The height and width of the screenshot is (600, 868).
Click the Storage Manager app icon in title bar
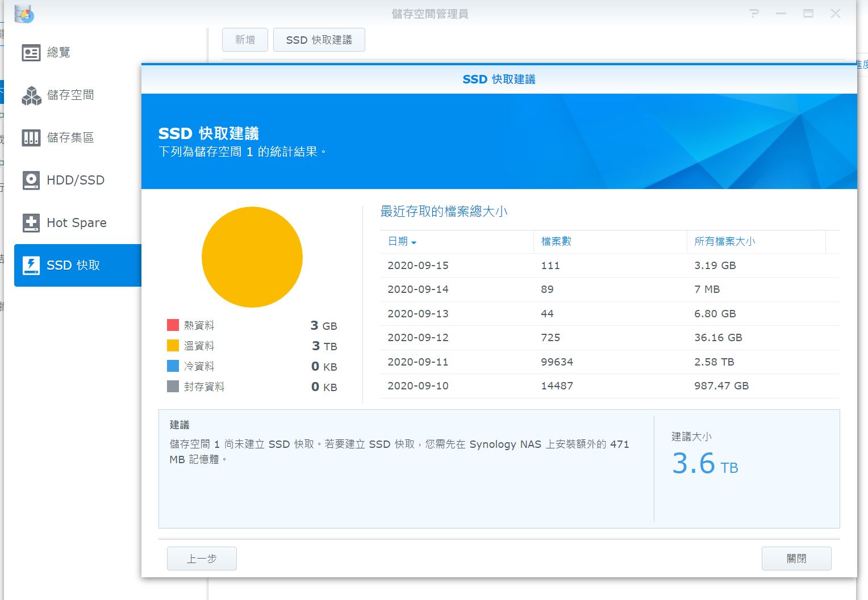24,14
